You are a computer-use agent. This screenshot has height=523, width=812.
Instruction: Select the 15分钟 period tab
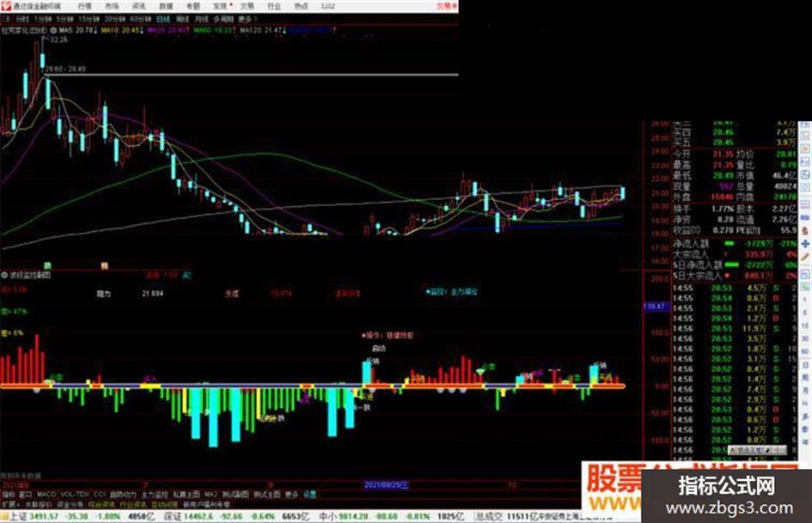89,19
